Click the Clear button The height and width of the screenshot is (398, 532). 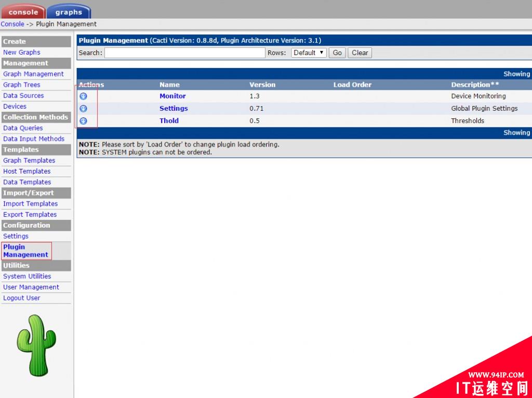click(x=360, y=52)
